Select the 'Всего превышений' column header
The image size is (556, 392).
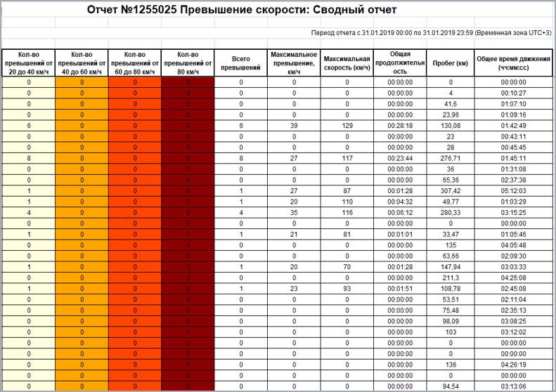[x=241, y=63]
